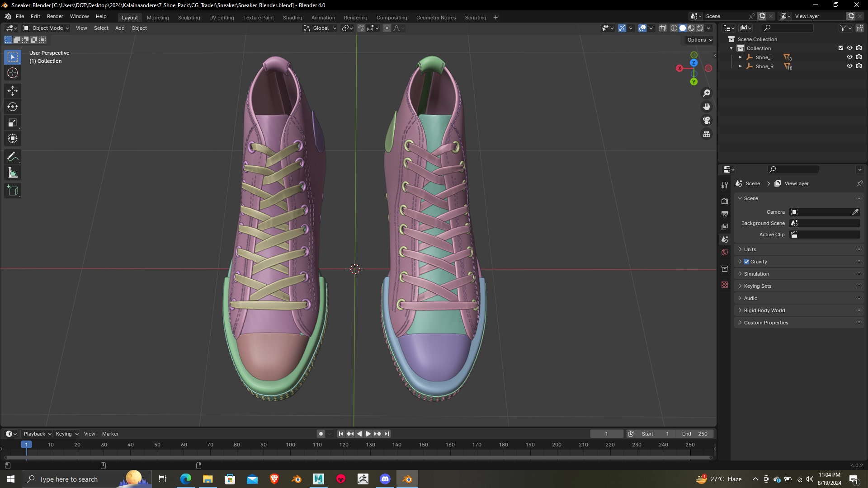The width and height of the screenshot is (868, 488).
Task: Open Windows Start menu
Action: 11,479
